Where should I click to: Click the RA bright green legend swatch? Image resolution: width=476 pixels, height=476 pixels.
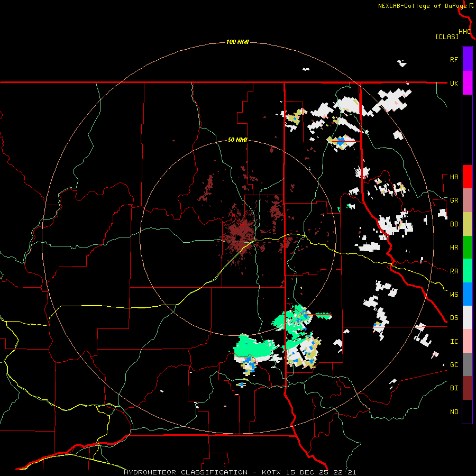click(467, 271)
